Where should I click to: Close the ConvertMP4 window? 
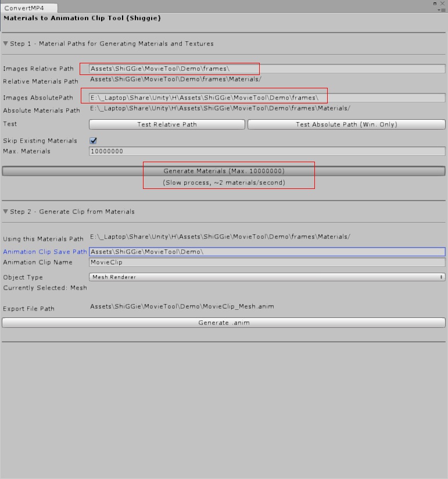442,3
